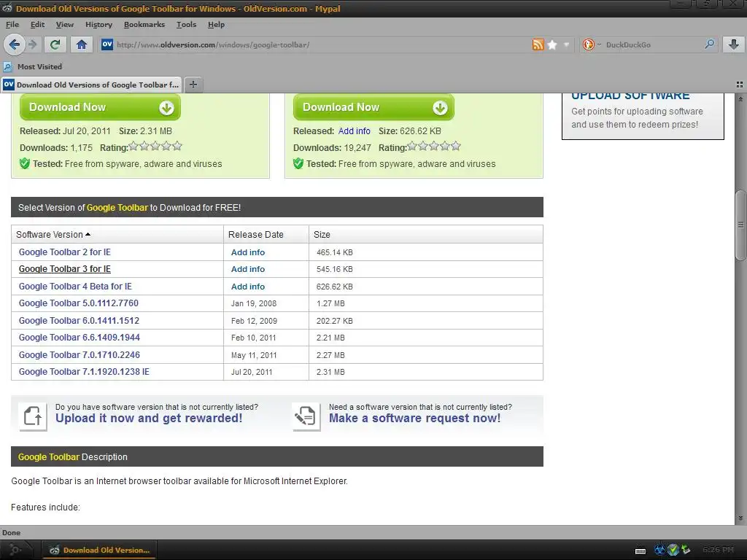747x560 pixels.
Task: Click the vertical scrollbar thumb
Action: pyautogui.click(x=740, y=225)
